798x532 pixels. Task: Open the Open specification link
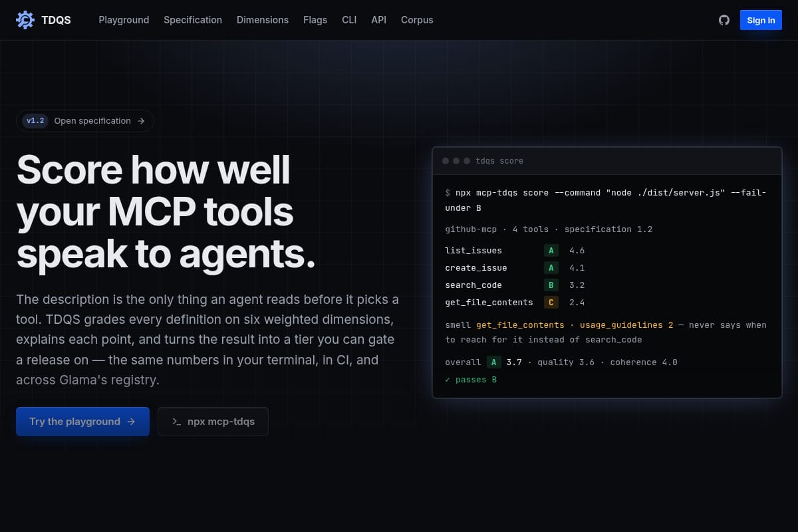[x=85, y=121]
